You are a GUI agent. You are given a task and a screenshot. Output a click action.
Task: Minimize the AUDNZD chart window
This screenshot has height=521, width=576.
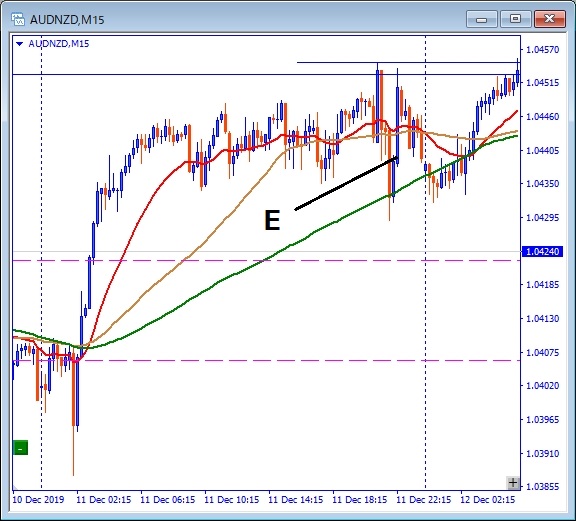(482, 18)
